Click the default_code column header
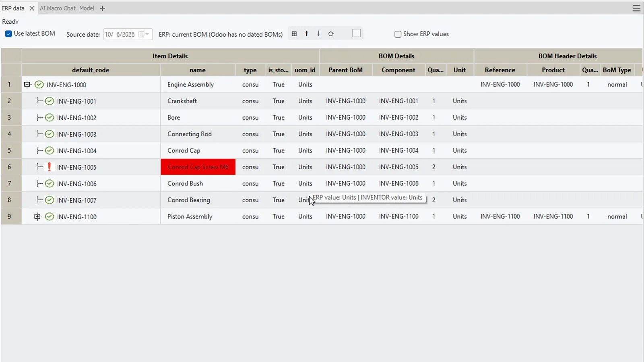The image size is (644, 362). tap(91, 70)
